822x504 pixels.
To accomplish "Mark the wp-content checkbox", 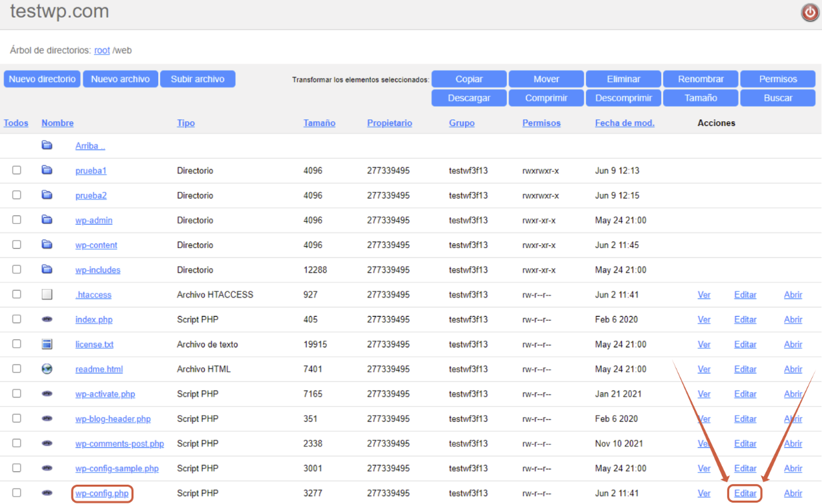I will [17, 244].
